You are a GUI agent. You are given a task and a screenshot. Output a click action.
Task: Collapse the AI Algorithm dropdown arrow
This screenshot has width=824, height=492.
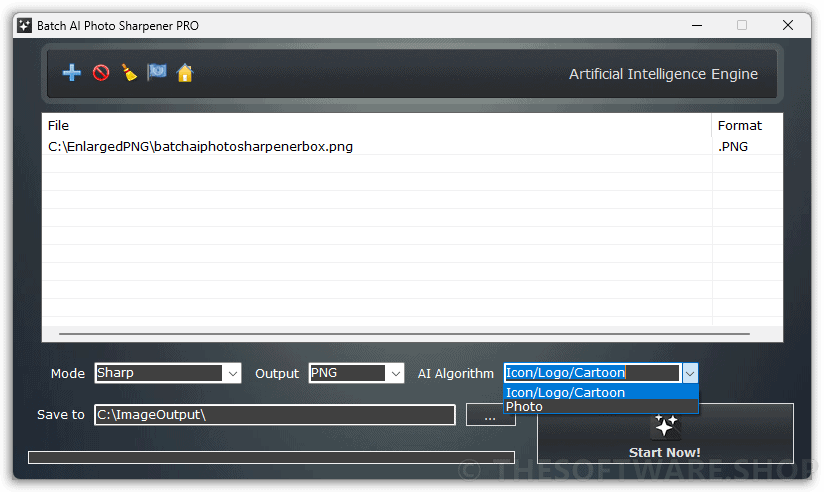690,374
